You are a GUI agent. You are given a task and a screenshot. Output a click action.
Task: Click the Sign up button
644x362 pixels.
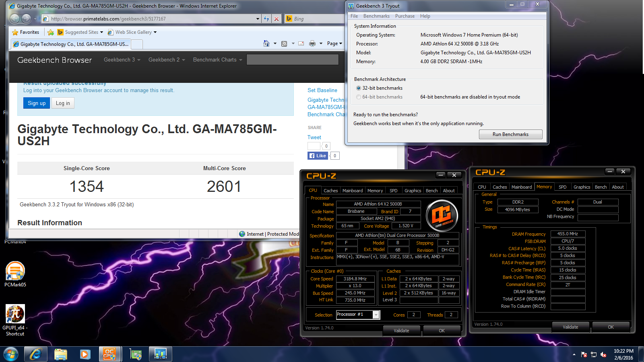point(37,103)
